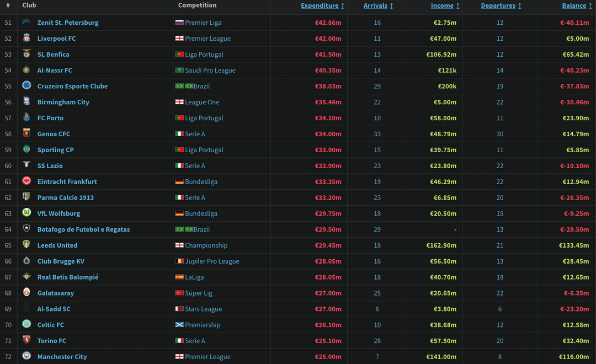This screenshot has width=596, height=364.
Task: Click the Club Brugge KV crest
Action: [26, 260]
